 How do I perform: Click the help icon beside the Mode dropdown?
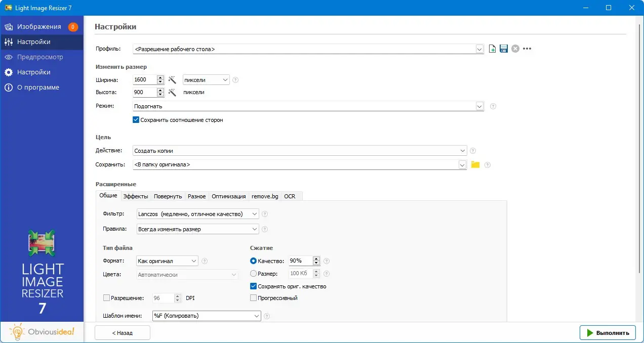pos(493,106)
